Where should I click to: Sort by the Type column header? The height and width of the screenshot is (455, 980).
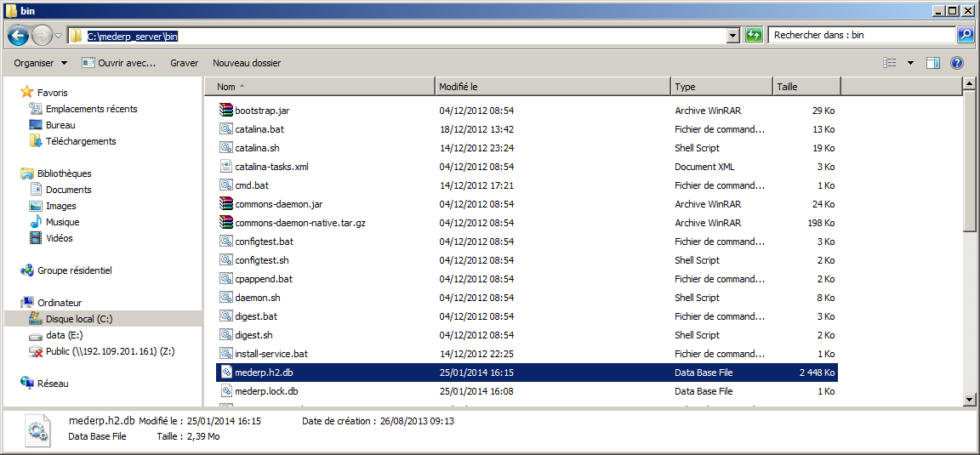pyautogui.click(x=722, y=87)
